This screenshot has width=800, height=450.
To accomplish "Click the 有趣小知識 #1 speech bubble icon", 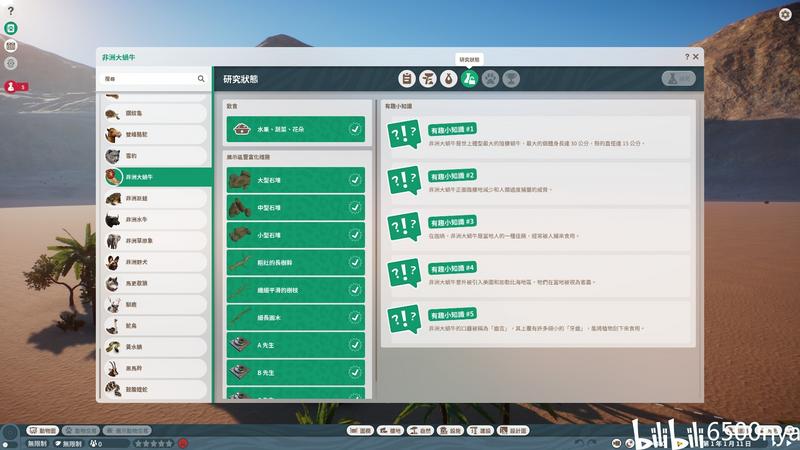I will (x=404, y=134).
